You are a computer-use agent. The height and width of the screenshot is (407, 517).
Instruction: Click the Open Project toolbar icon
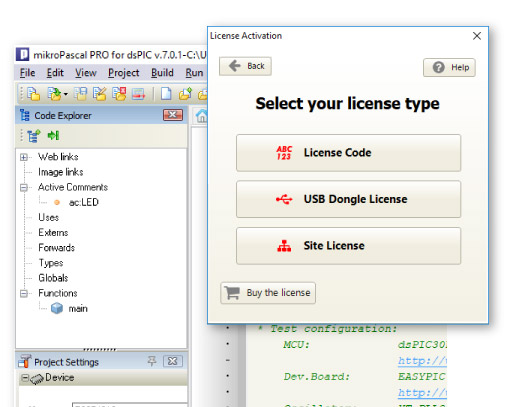pos(55,94)
